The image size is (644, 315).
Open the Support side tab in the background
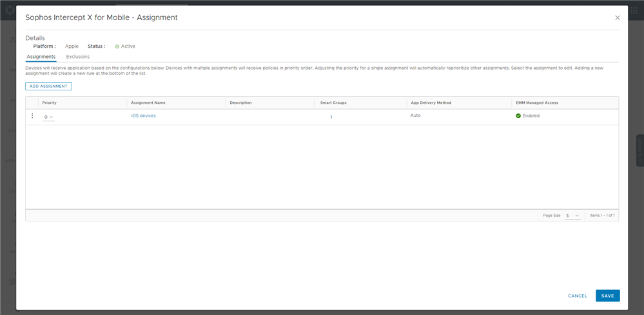point(640,150)
